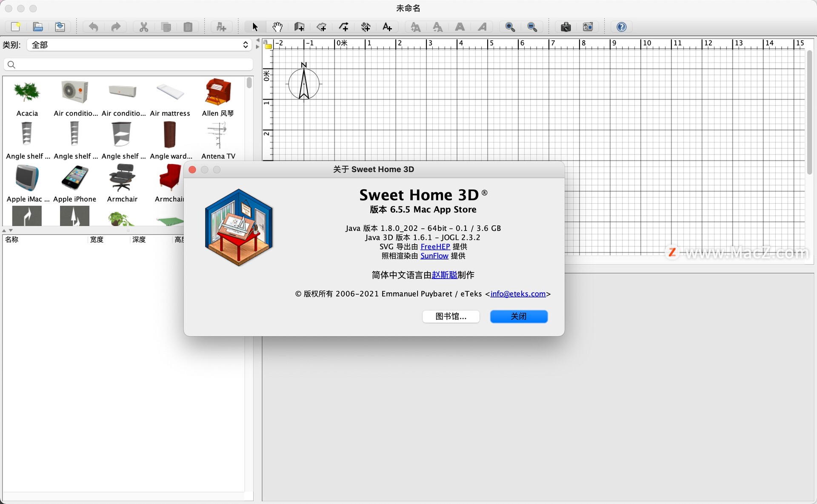Click the 图书馆... button
The image size is (817, 504).
(x=451, y=316)
